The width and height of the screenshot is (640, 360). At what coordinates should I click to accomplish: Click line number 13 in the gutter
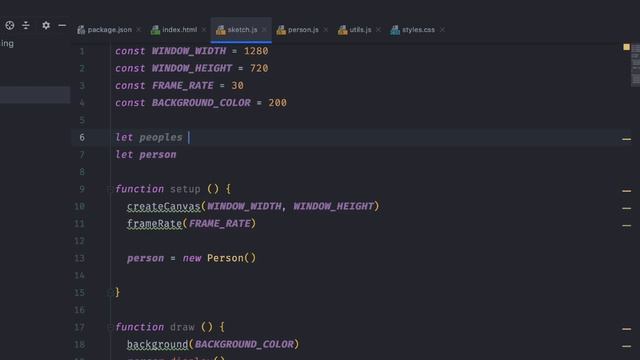80,258
